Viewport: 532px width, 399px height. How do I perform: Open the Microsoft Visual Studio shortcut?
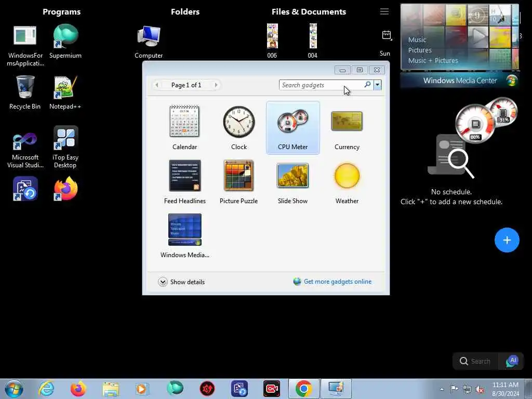point(25,149)
